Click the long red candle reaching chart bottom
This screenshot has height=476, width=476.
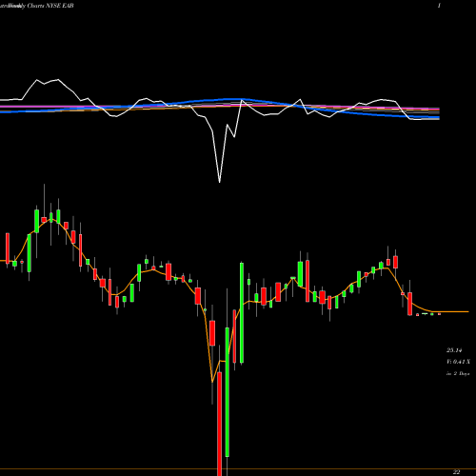[220, 424]
